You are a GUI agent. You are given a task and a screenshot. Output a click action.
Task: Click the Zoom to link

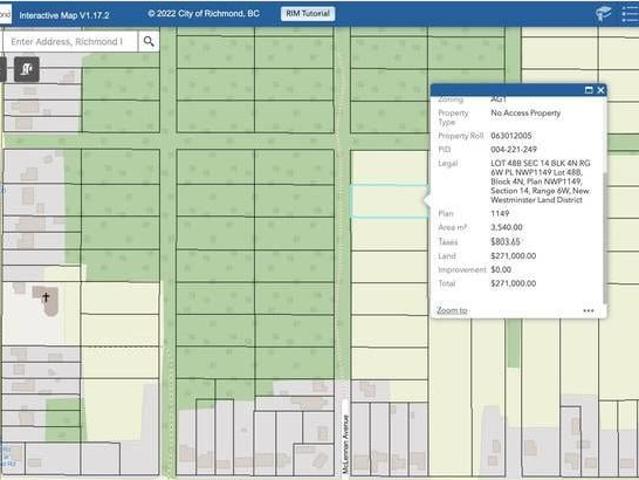[452, 311]
